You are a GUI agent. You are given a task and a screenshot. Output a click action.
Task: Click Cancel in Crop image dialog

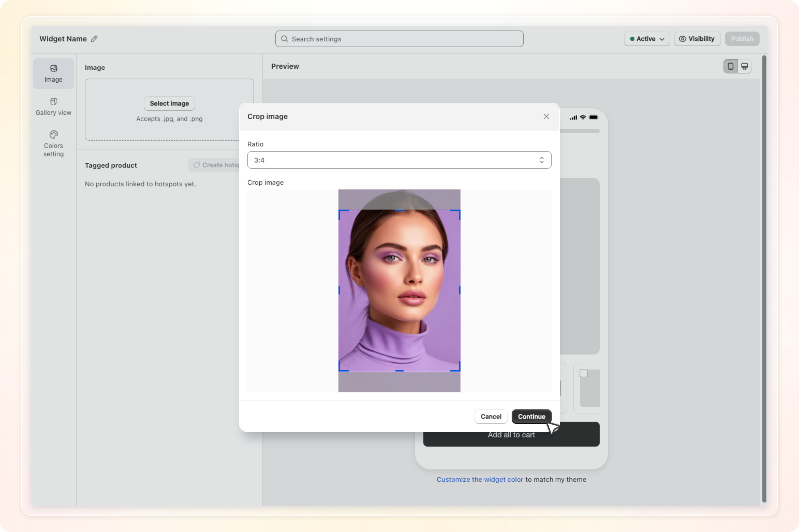point(491,416)
